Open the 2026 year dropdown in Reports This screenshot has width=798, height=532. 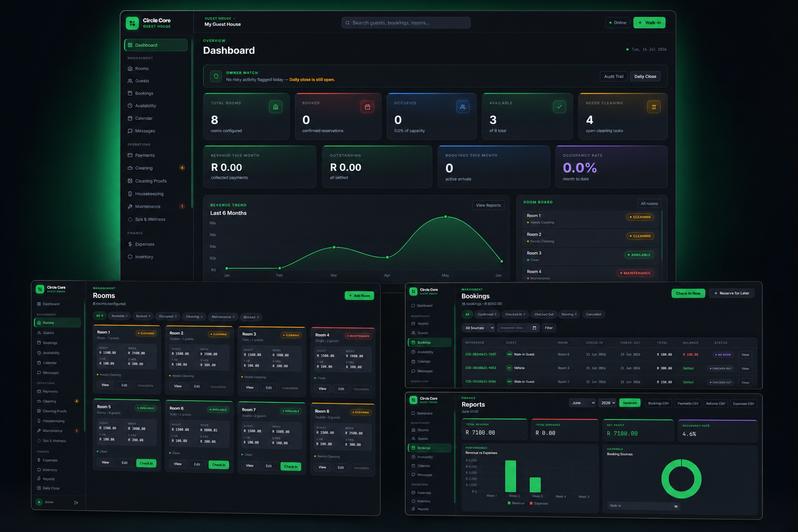(608, 403)
